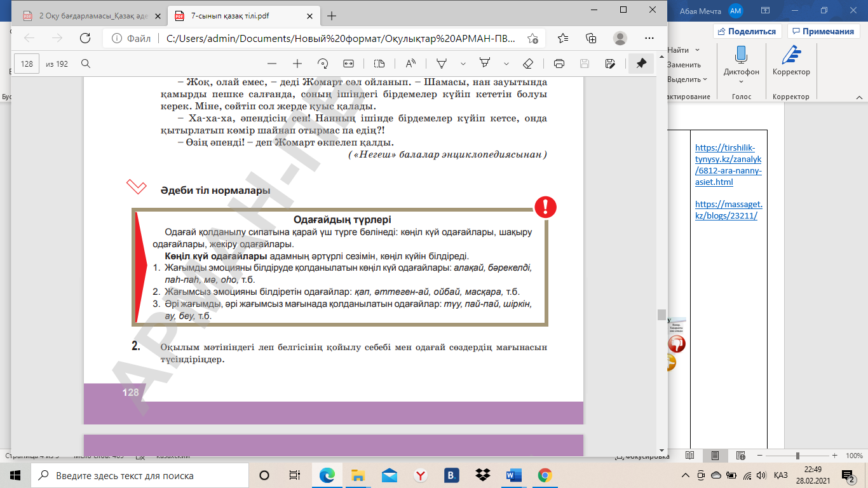This screenshot has height=488, width=868.
Task: Switch the ҚАЗ input language indicator
Action: click(x=781, y=475)
